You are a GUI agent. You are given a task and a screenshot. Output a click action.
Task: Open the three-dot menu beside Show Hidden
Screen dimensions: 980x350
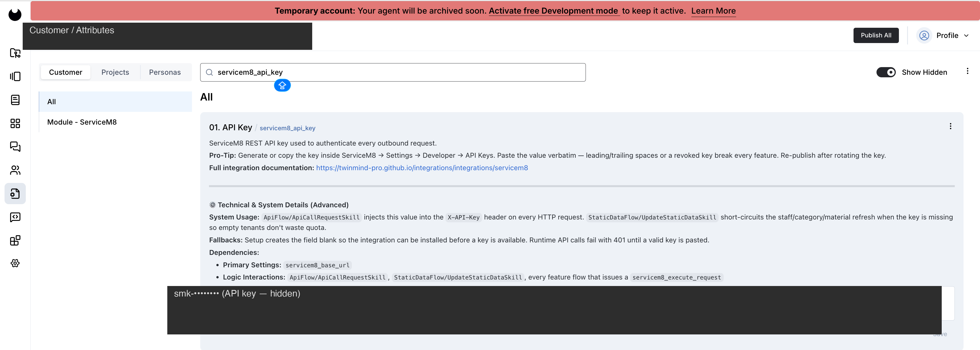[968, 71]
